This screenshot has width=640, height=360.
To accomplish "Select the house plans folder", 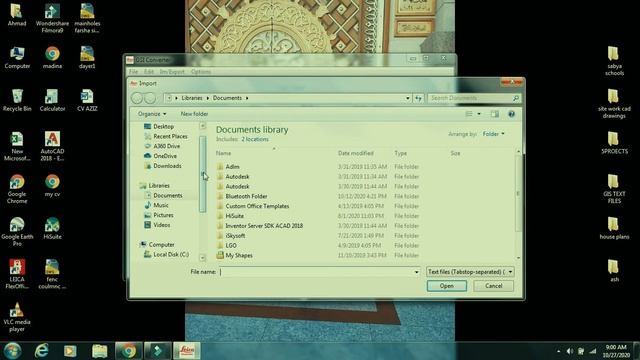I will pyautogui.click(x=614, y=228).
